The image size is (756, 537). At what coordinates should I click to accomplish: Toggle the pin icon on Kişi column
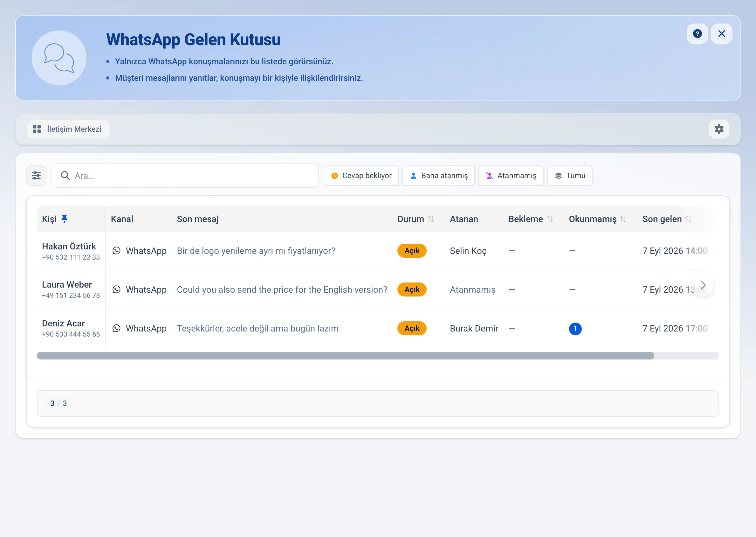65,219
